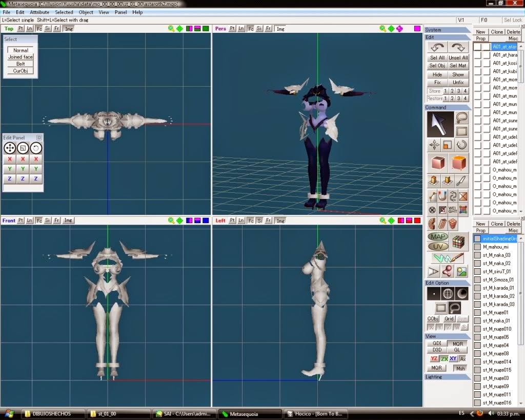Screen dimensions: 525x420
Task: Enable face editing sphere option
Action: click(462, 294)
